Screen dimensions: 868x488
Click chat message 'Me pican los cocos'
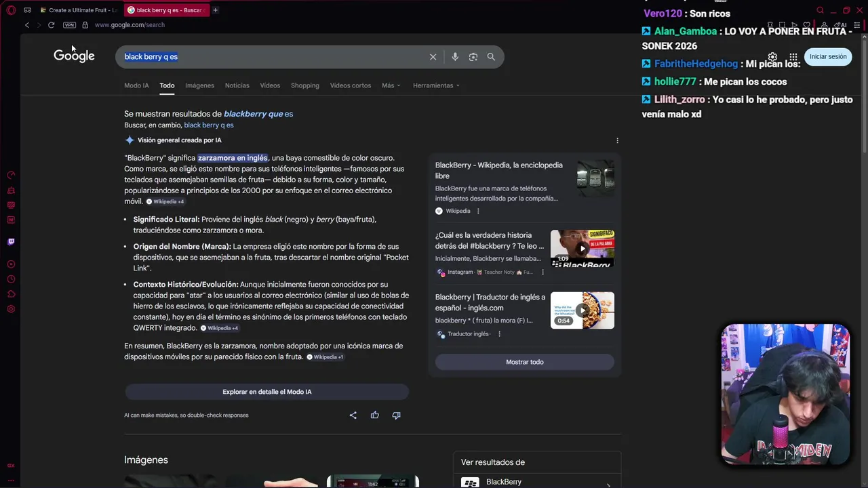click(x=745, y=82)
